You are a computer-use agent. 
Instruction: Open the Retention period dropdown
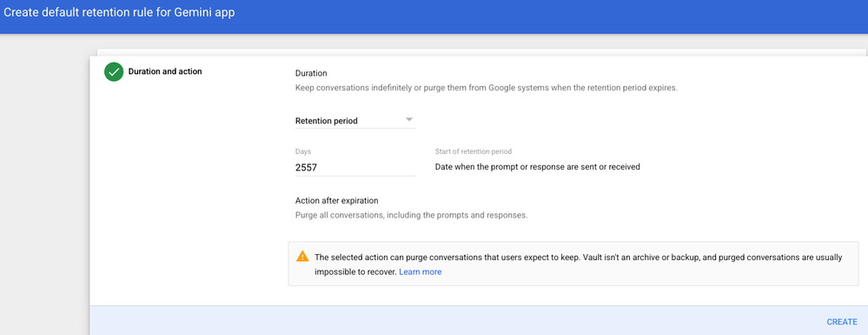[355, 120]
